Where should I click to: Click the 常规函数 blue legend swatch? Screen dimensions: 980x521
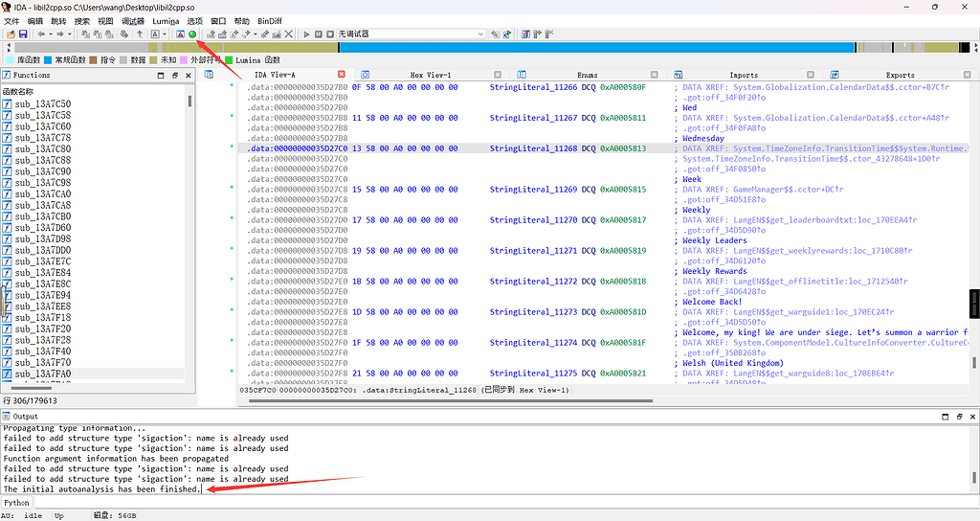(x=48, y=60)
